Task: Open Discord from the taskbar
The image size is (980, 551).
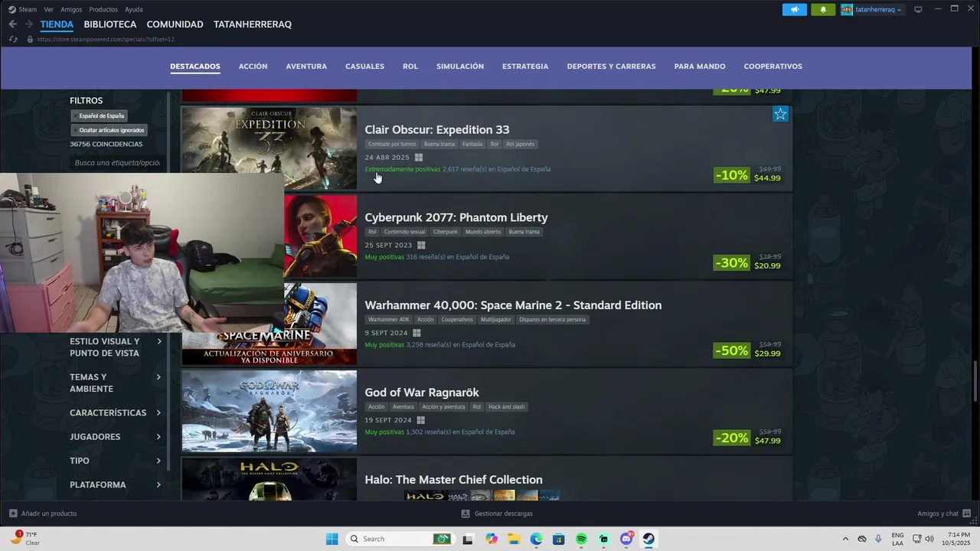Action: click(x=626, y=539)
